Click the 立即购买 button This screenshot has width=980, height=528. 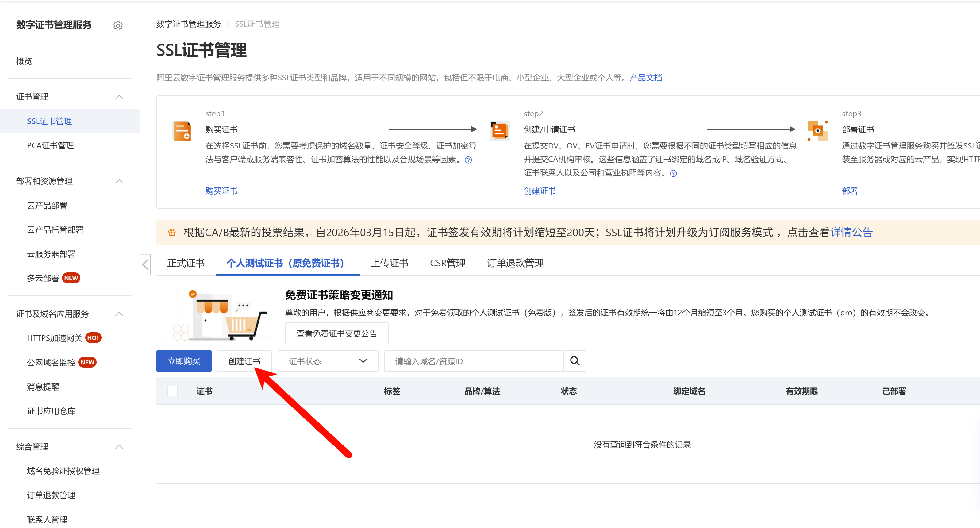coord(184,361)
